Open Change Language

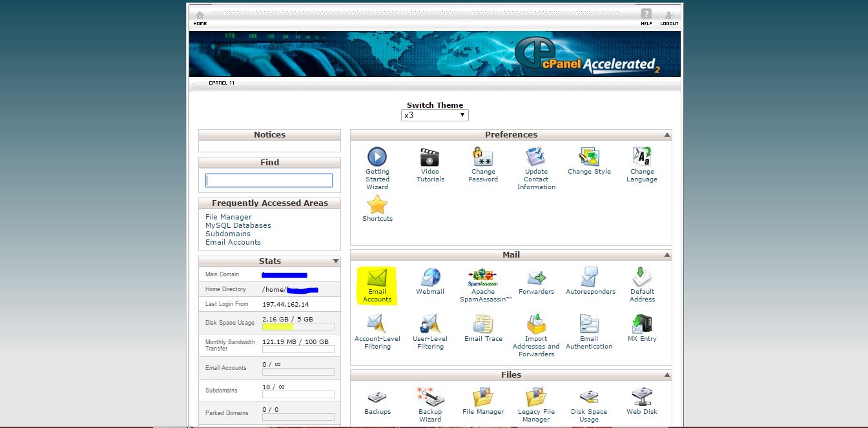click(x=642, y=165)
